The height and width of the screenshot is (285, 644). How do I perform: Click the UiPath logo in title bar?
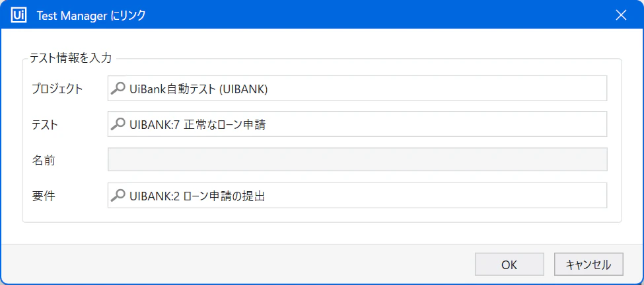pos(20,15)
